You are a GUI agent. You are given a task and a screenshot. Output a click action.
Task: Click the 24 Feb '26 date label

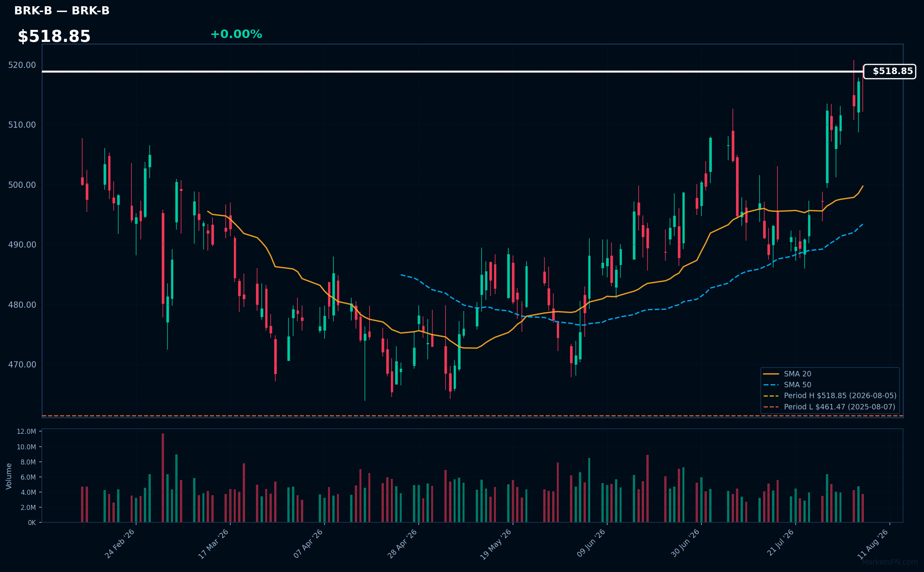coord(120,544)
